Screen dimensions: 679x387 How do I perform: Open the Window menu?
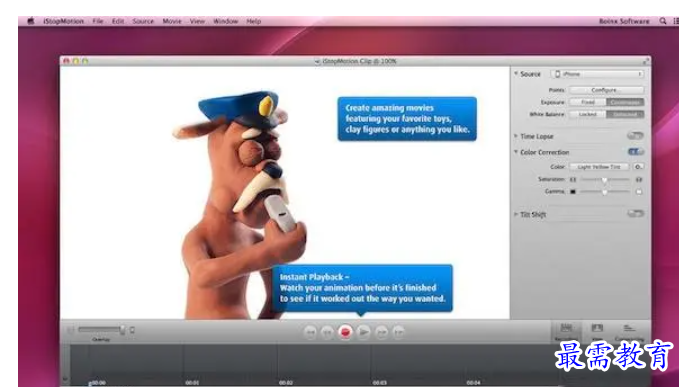(226, 21)
